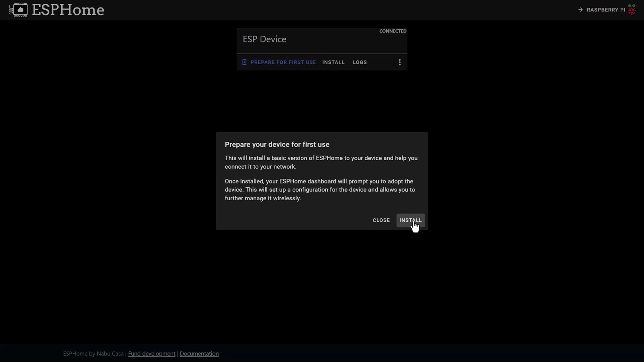Open the Fund development link
This screenshot has width=644, height=362.
click(x=151, y=354)
